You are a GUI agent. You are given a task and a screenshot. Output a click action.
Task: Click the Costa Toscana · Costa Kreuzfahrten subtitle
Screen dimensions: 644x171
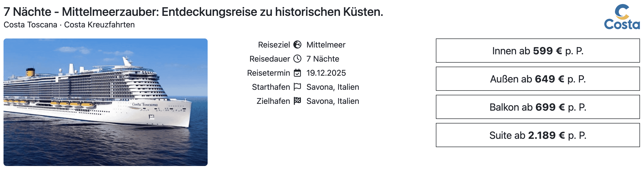coord(69,25)
